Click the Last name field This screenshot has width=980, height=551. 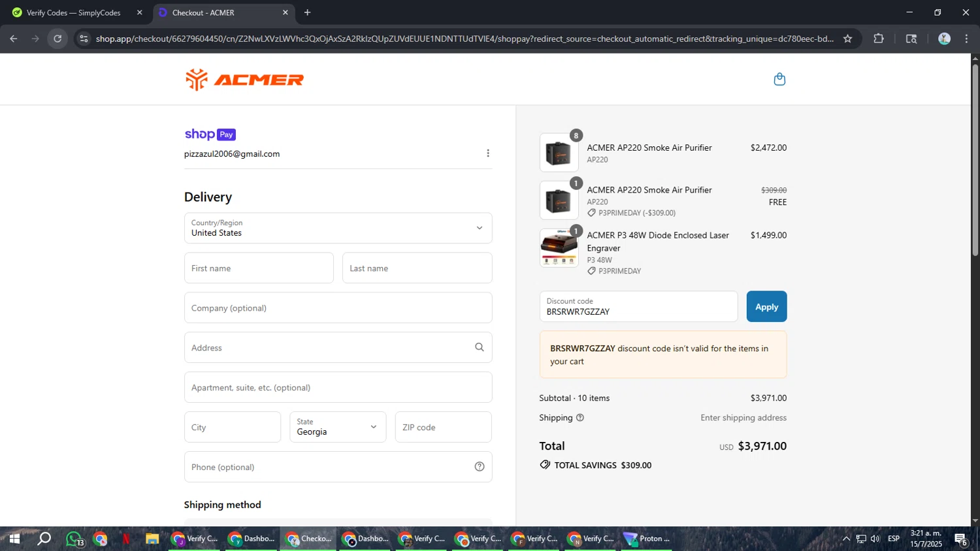417,268
